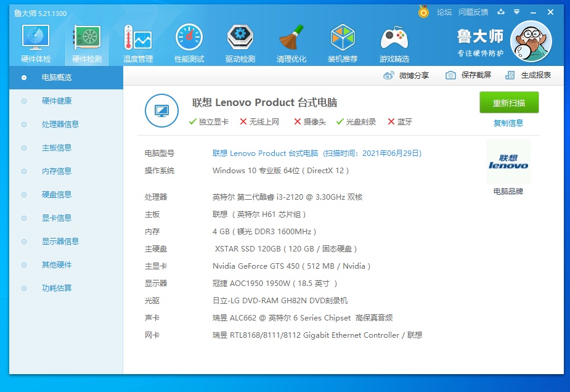Click the Nvidia GeForce GTS 450 value

(x=291, y=266)
